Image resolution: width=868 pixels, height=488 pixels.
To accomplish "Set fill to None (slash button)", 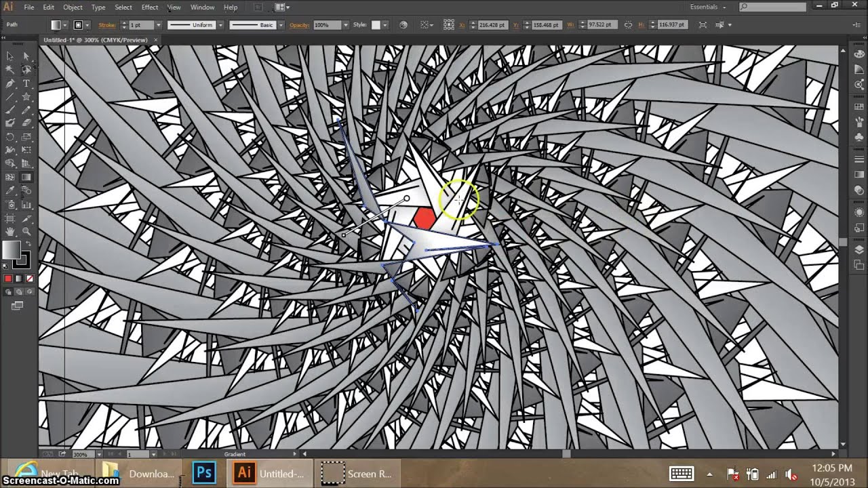I will pyautogui.click(x=29, y=278).
